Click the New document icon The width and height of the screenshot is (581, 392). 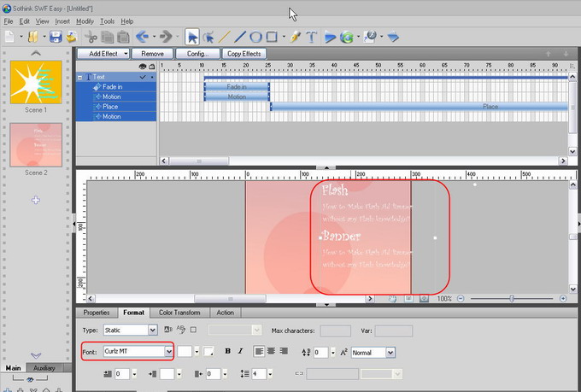(x=9, y=37)
